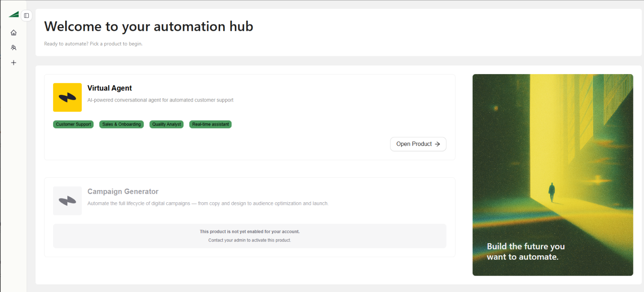Click the Open Product button

coord(418,144)
